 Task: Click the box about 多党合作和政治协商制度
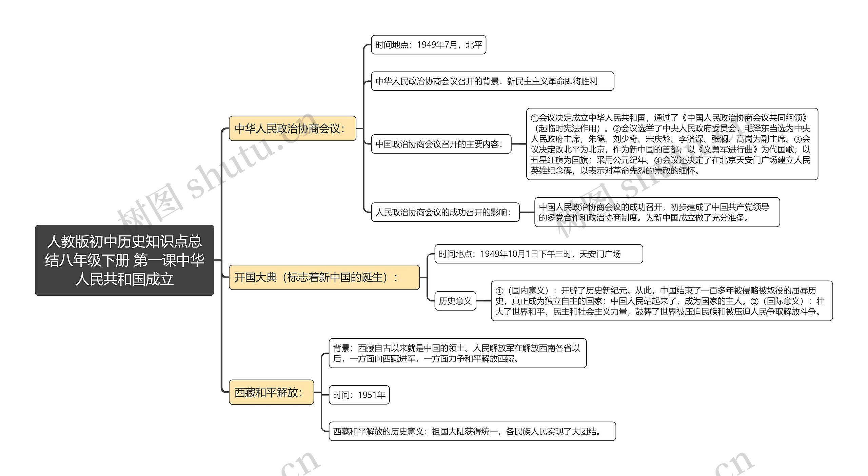pyautogui.click(x=657, y=212)
